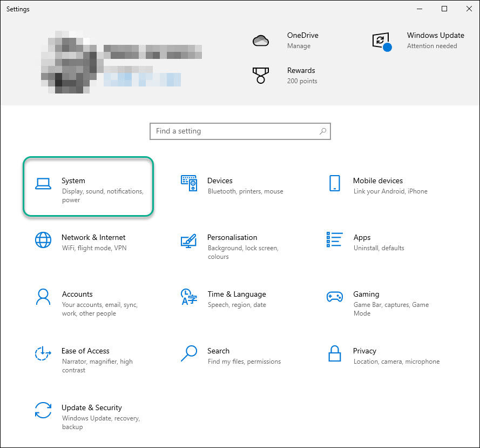Open the System settings laptop icon
Viewport: 480px width, 448px height.
(43, 184)
